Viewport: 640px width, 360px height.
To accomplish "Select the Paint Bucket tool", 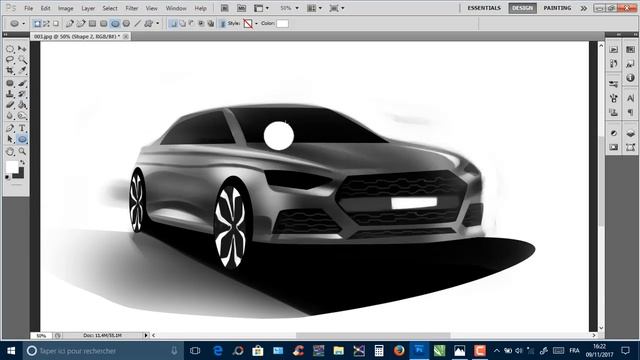I will coord(22,105).
